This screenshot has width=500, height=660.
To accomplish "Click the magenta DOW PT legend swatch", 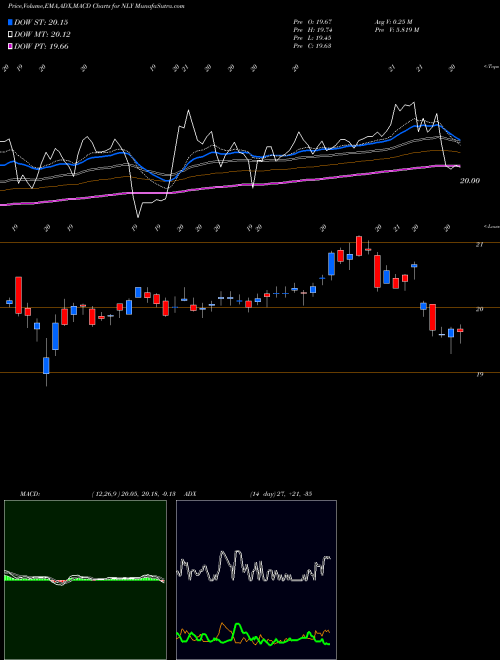I will tap(10, 46).
